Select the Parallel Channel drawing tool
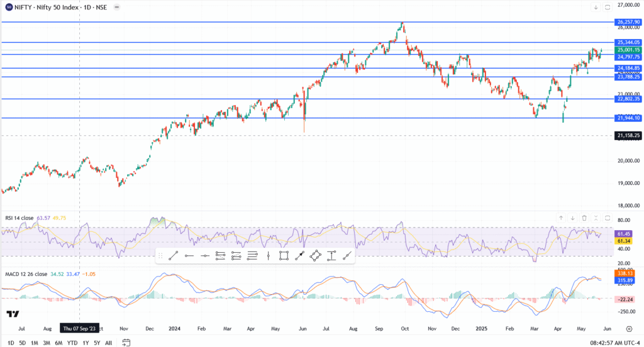The height and width of the screenshot is (347, 644). click(x=316, y=256)
